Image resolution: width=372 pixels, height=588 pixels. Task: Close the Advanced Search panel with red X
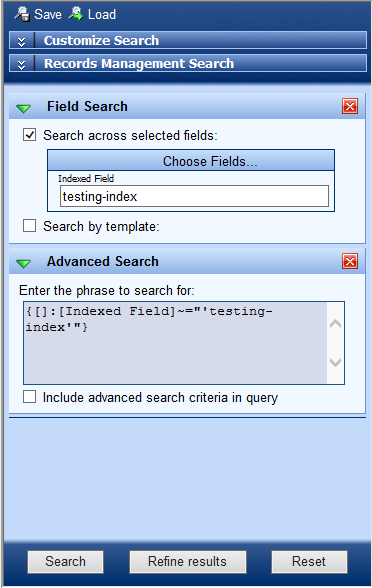click(350, 261)
